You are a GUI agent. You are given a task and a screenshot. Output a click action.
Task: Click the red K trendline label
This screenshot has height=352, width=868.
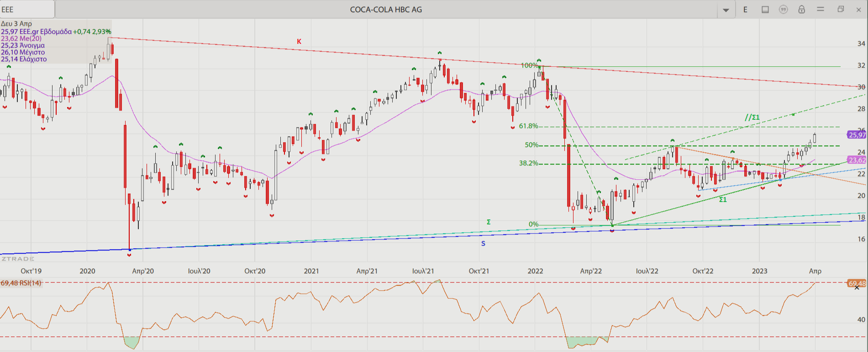299,42
